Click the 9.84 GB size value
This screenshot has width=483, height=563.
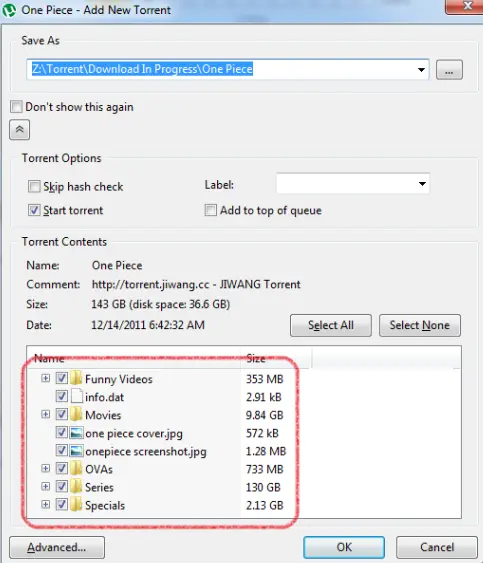[x=265, y=415]
